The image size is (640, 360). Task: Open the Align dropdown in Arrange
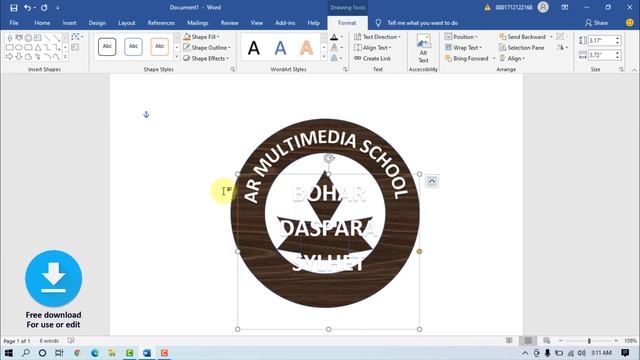pyautogui.click(x=512, y=58)
